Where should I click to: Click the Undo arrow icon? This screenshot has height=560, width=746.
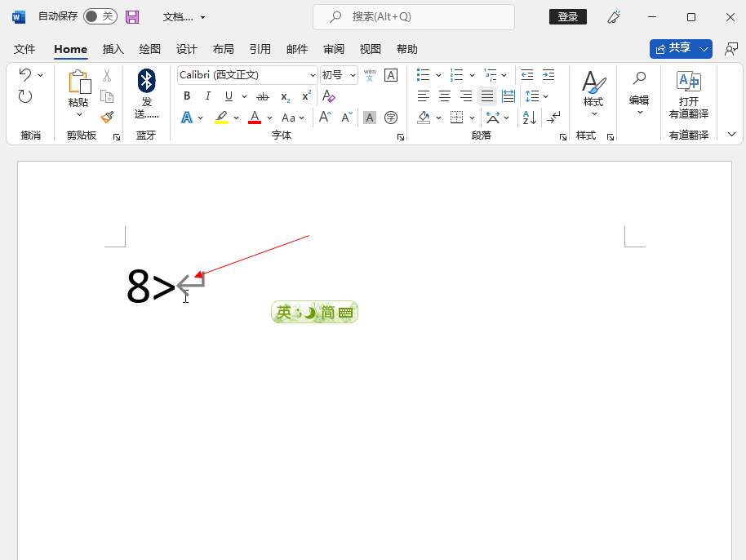25,75
